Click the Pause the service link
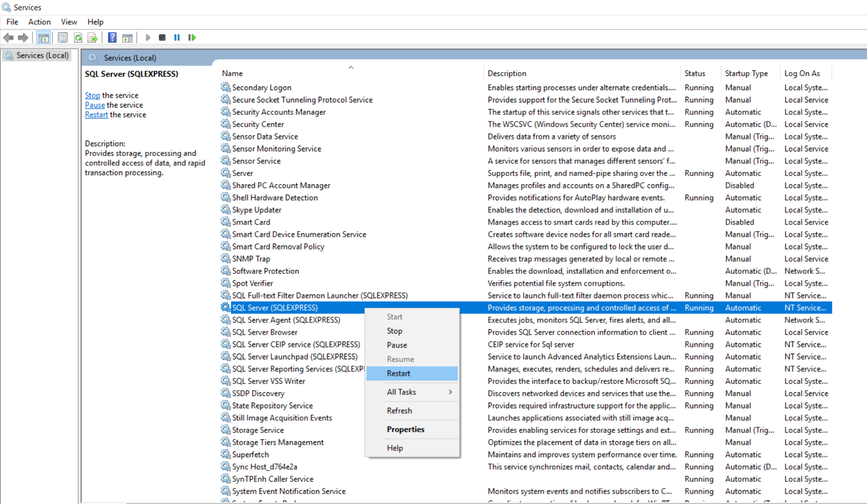The height and width of the screenshot is (504, 867). tap(95, 105)
